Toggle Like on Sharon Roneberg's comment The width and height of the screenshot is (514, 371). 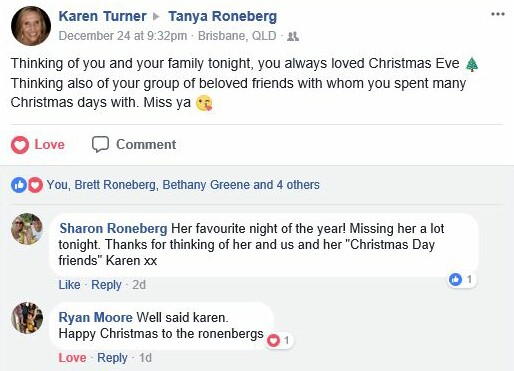point(69,285)
